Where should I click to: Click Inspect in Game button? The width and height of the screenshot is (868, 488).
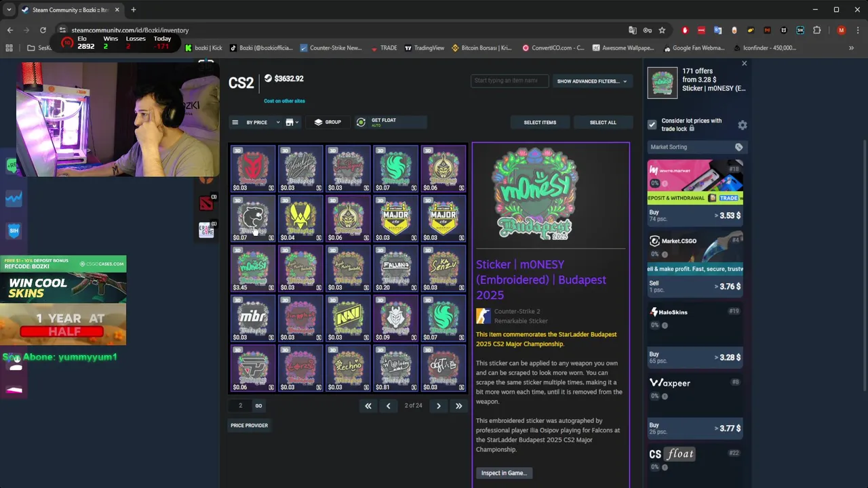pyautogui.click(x=504, y=473)
